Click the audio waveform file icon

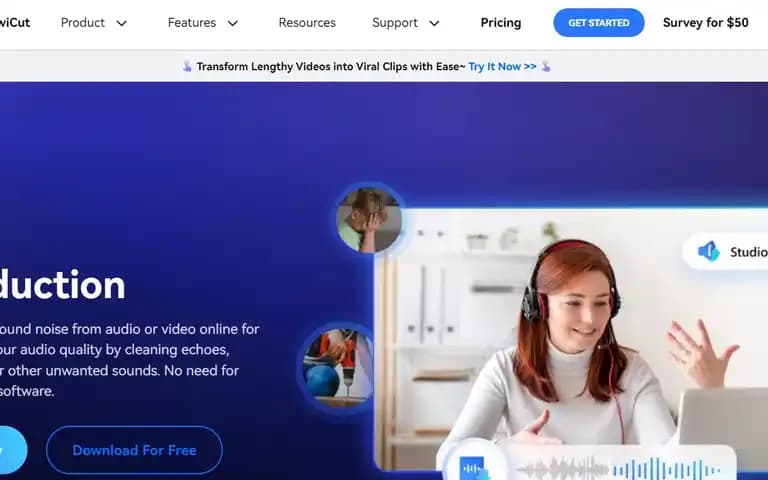tap(474, 468)
